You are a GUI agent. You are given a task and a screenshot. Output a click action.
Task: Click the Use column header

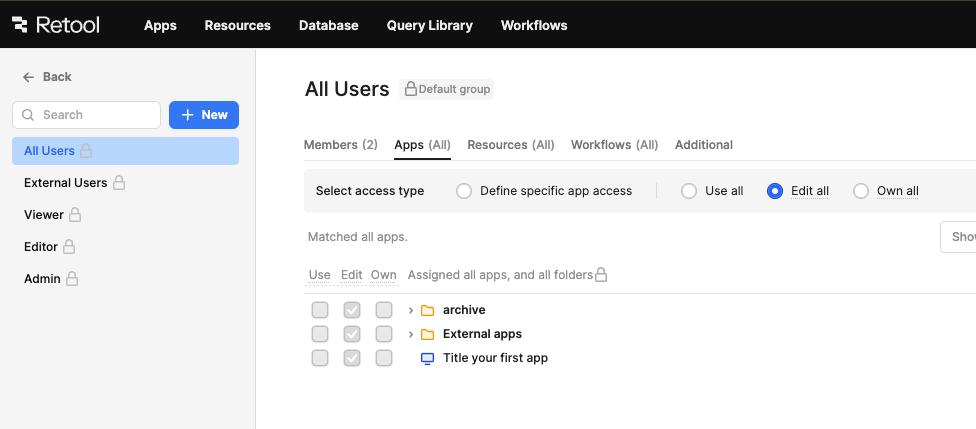(320, 275)
